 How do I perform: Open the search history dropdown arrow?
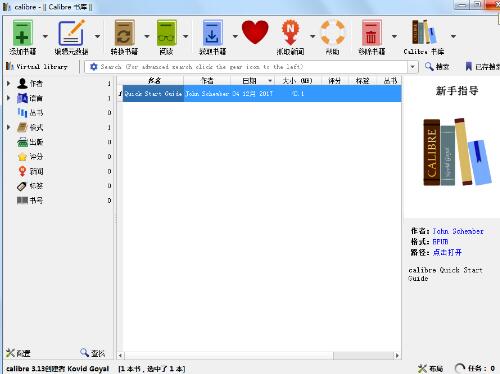pyautogui.click(x=412, y=67)
